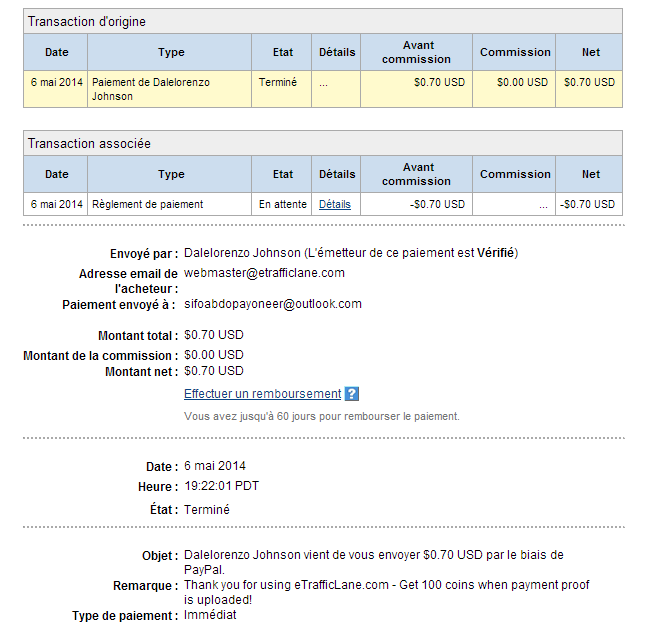Click the 'Règlement de paiement' type cell
Viewport: 649px width, 632px height.
click(x=169, y=204)
